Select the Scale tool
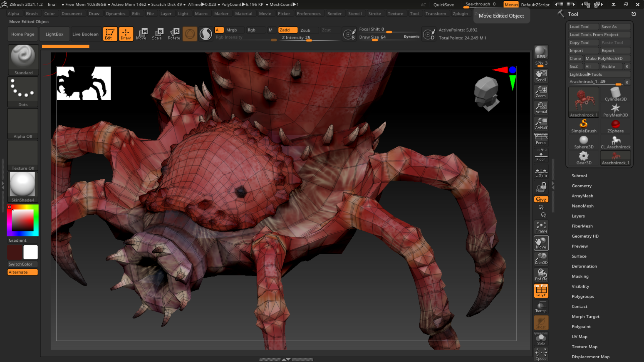This screenshot has height=362, width=644. coord(158,34)
